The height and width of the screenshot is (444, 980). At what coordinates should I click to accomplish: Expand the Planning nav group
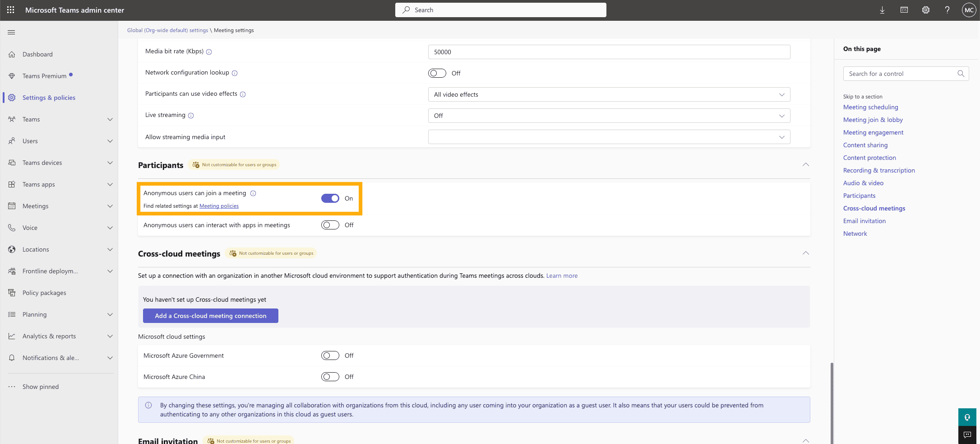(x=110, y=314)
